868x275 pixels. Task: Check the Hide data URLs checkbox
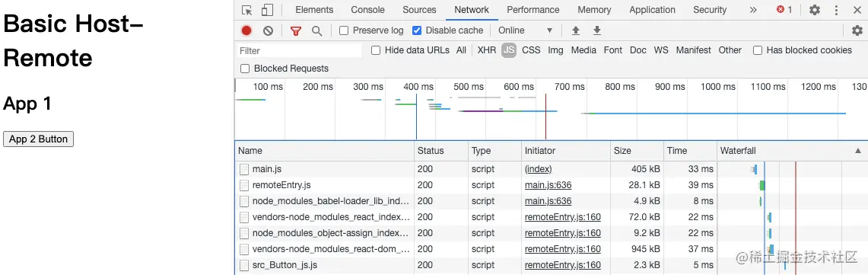376,50
